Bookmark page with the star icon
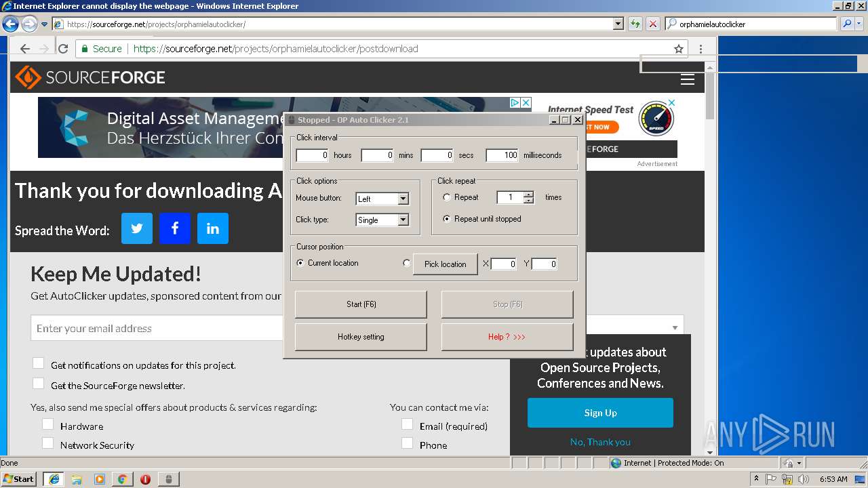 (679, 49)
